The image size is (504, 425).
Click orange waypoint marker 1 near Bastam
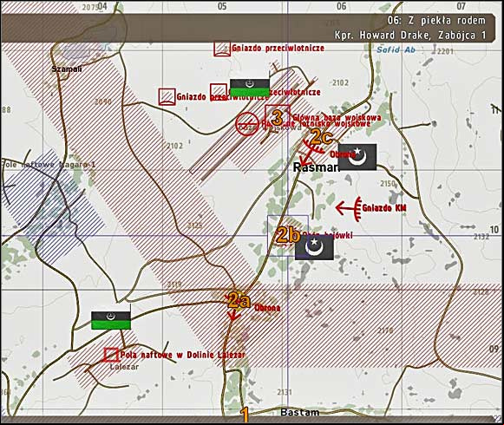(245, 415)
